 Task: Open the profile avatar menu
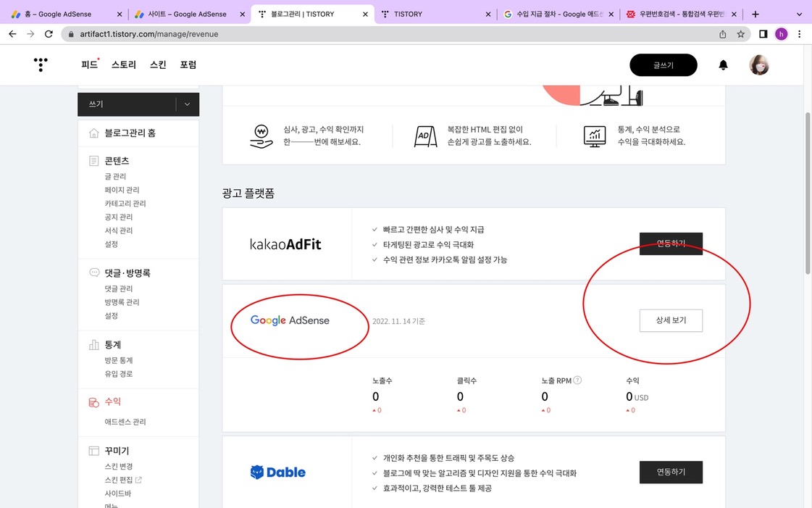(759, 65)
